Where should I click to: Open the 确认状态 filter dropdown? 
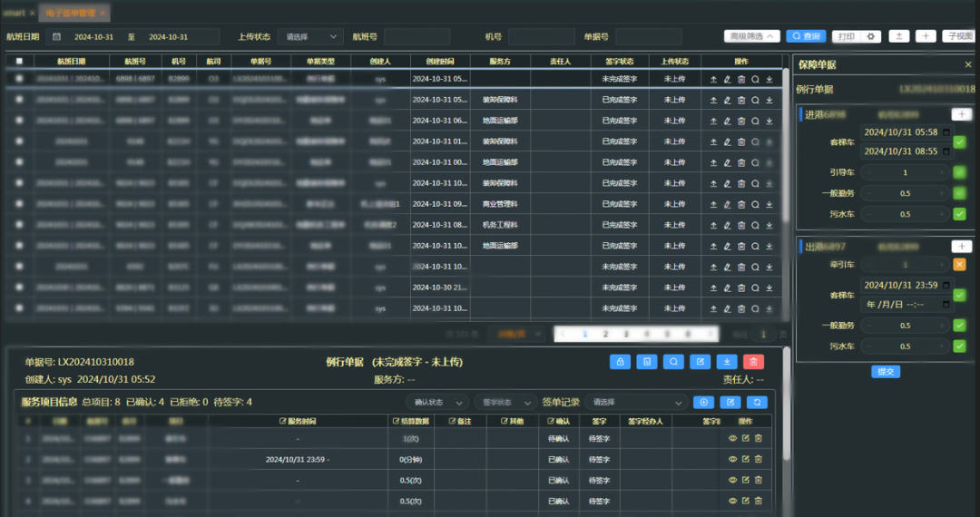[437, 402]
